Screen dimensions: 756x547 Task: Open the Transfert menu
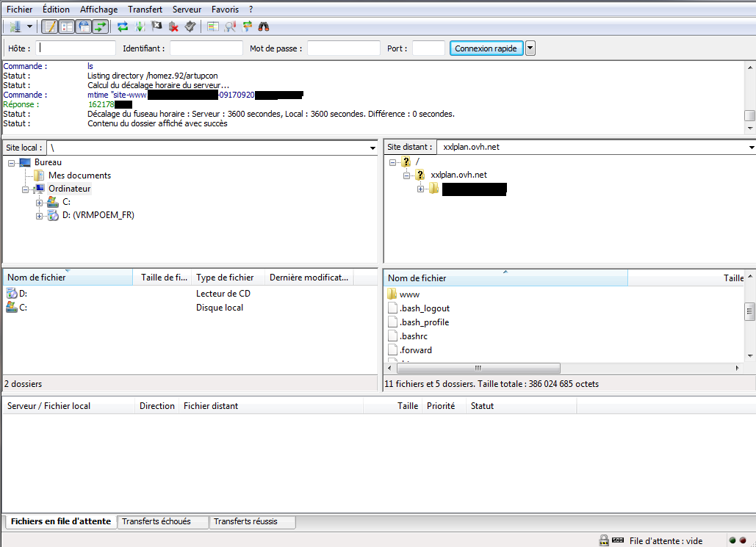pos(145,9)
